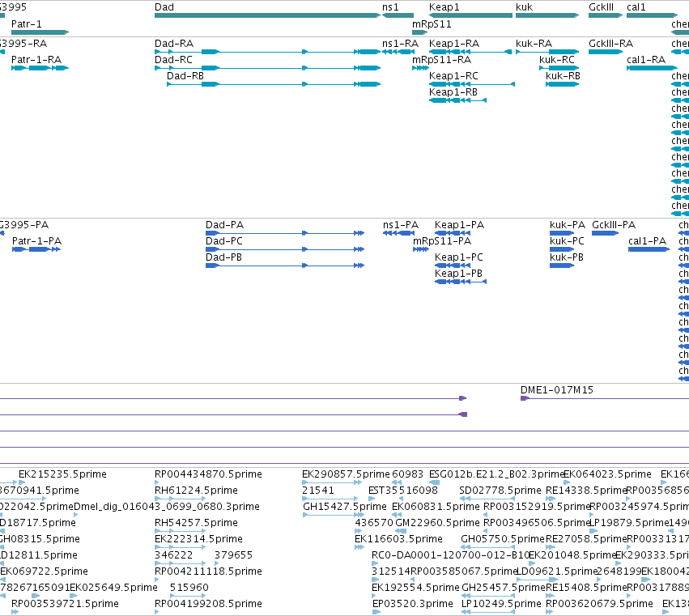Click the Dad-RA transcript label

174,44
